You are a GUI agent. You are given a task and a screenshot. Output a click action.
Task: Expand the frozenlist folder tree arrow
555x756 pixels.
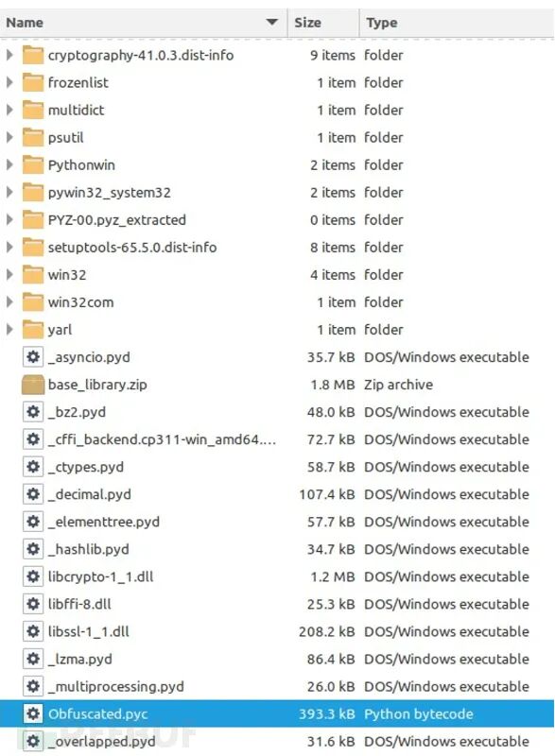(9, 82)
